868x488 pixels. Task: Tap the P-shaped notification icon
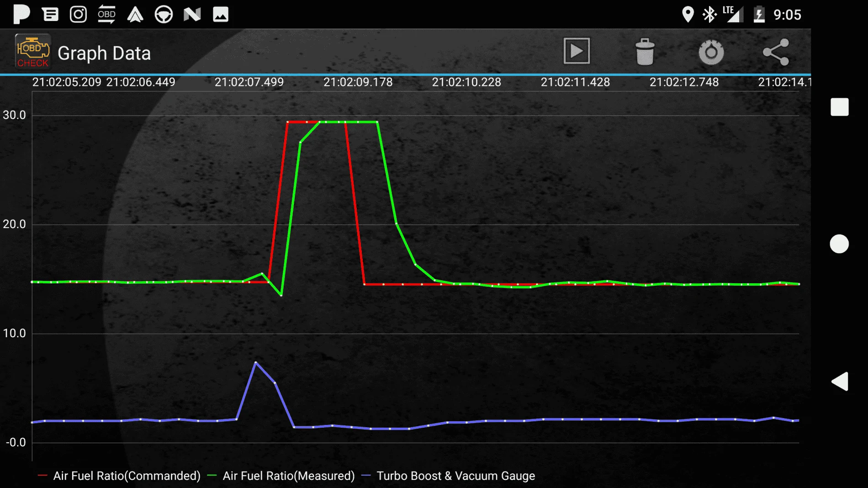pos(21,14)
